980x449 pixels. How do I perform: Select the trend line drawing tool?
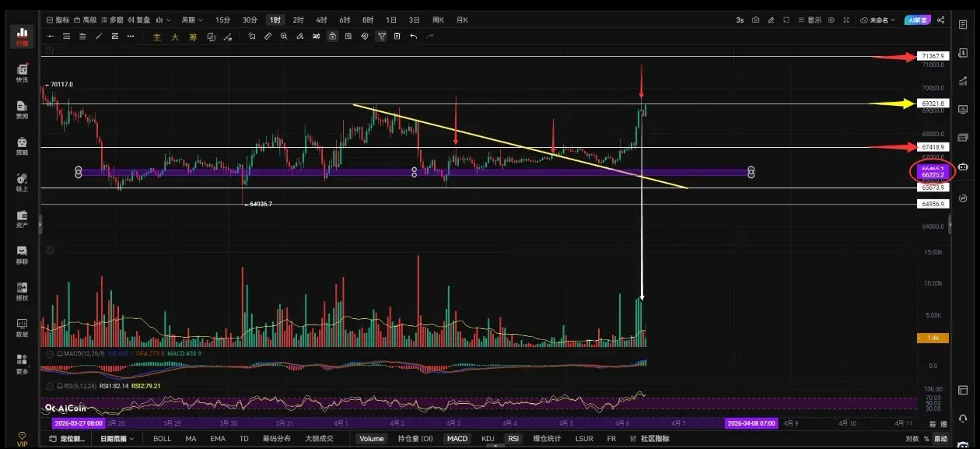[99, 36]
